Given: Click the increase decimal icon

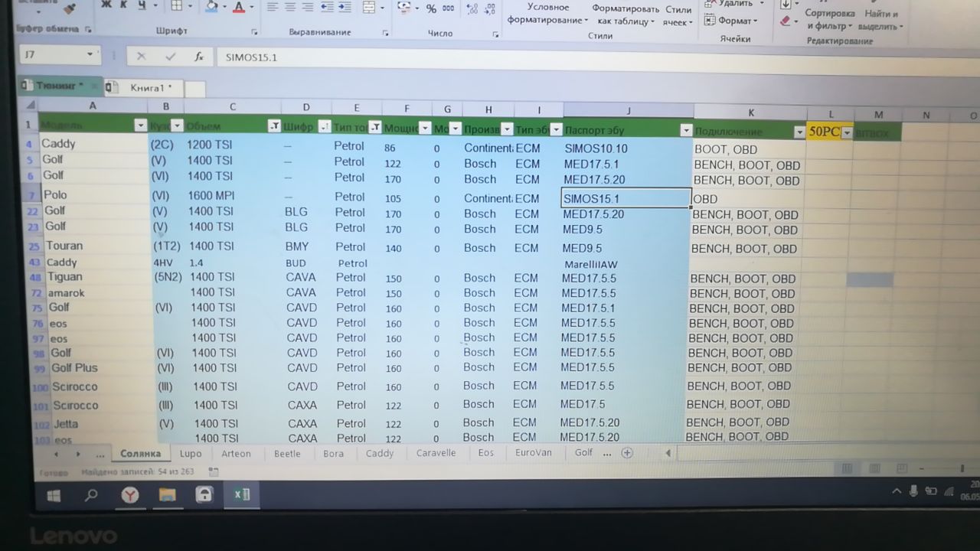Looking at the screenshot, I should pyautogui.click(x=471, y=9).
